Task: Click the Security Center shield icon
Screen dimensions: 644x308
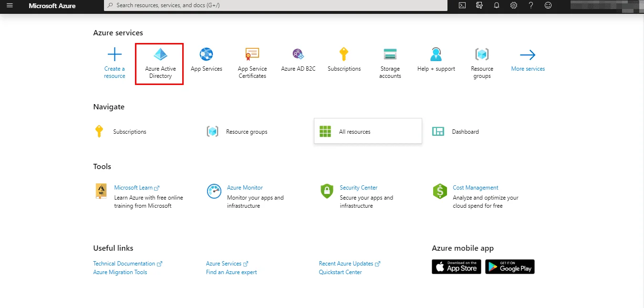Action: (x=327, y=191)
